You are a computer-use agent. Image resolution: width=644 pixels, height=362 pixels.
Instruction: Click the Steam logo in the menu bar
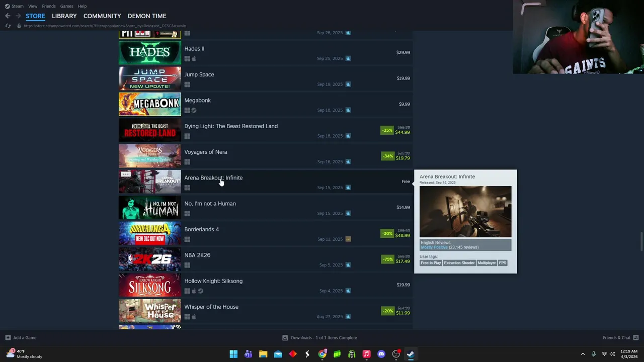(7, 6)
